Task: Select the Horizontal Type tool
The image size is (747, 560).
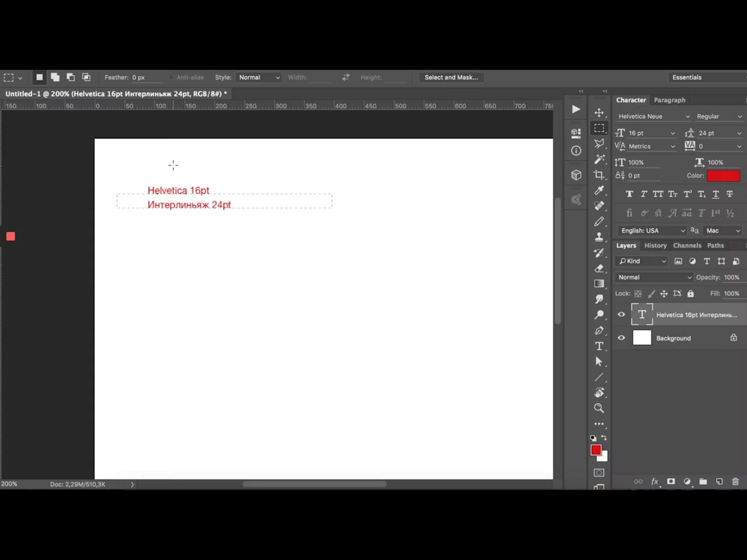Action: pos(599,346)
